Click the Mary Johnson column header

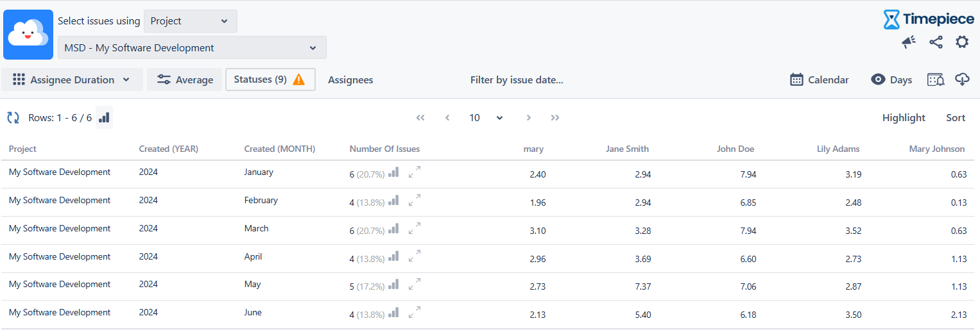coord(937,149)
